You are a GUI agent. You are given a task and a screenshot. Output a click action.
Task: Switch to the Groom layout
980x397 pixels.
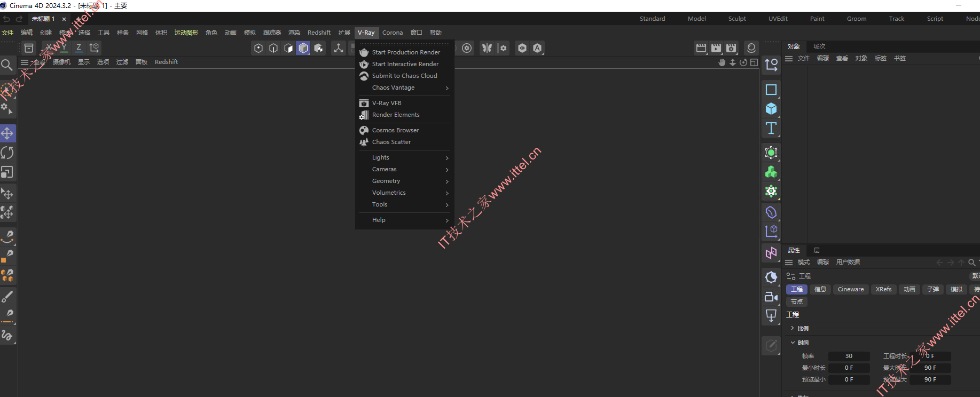click(857, 19)
